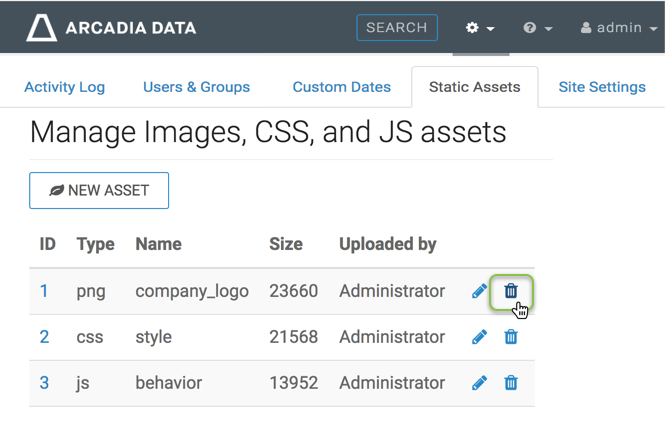Delete the company_logo asset with trash icon
The width and height of the screenshot is (665, 422).
[x=511, y=292]
